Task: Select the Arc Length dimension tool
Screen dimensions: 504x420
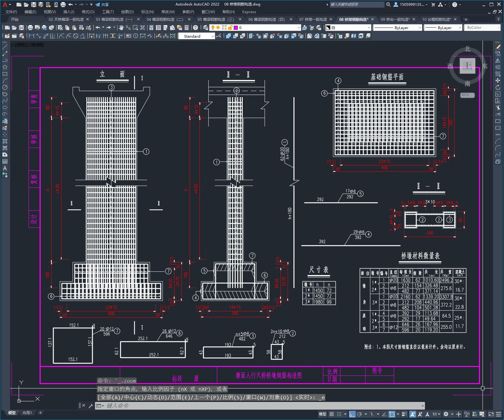Action: click(x=46, y=36)
